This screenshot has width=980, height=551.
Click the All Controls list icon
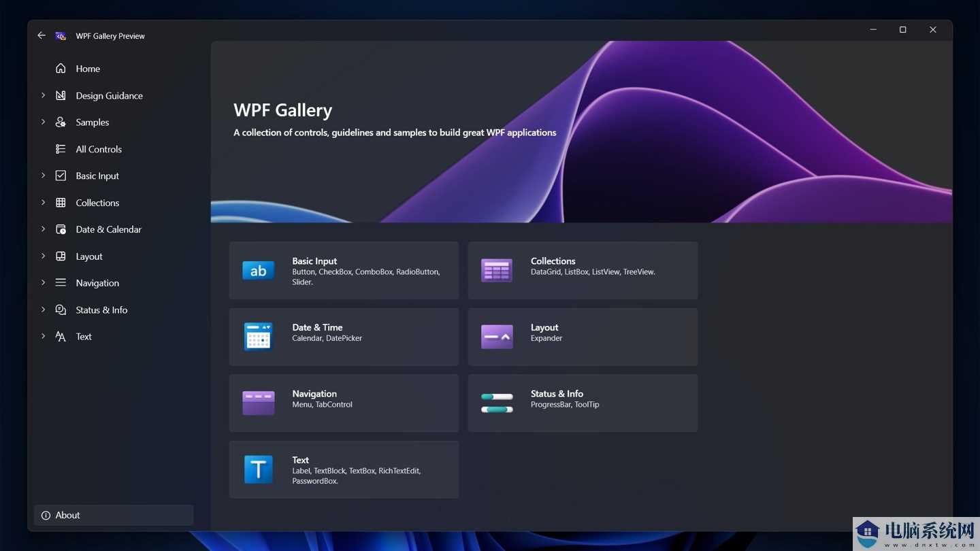click(61, 149)
